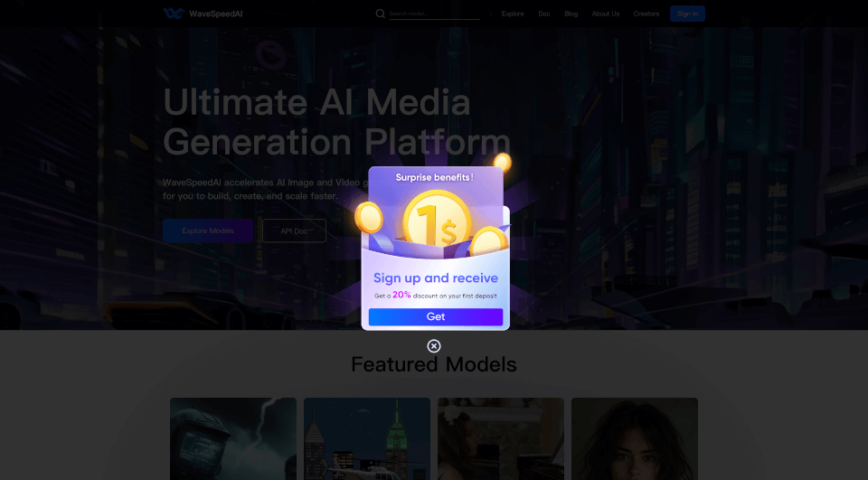Click the search magnifier icon
The width and height of the screenshot is (868, 480).
381,14
